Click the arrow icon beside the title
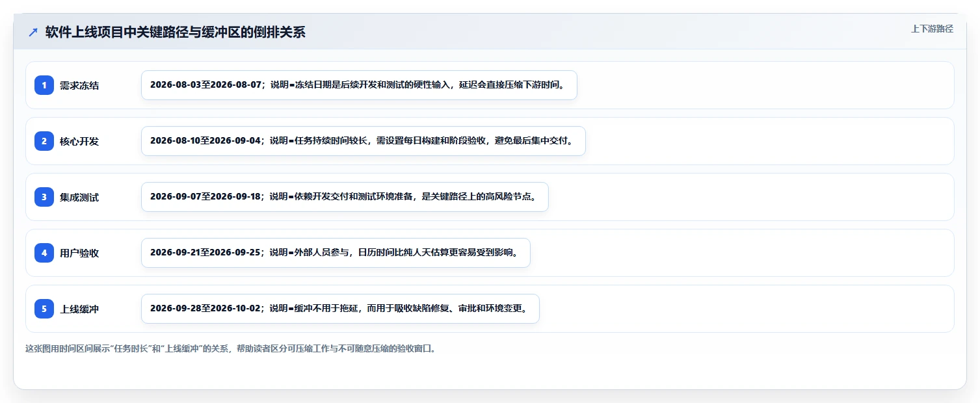This screenshot has height=403, width=980. pyautogui.click(x=33, y=32)
